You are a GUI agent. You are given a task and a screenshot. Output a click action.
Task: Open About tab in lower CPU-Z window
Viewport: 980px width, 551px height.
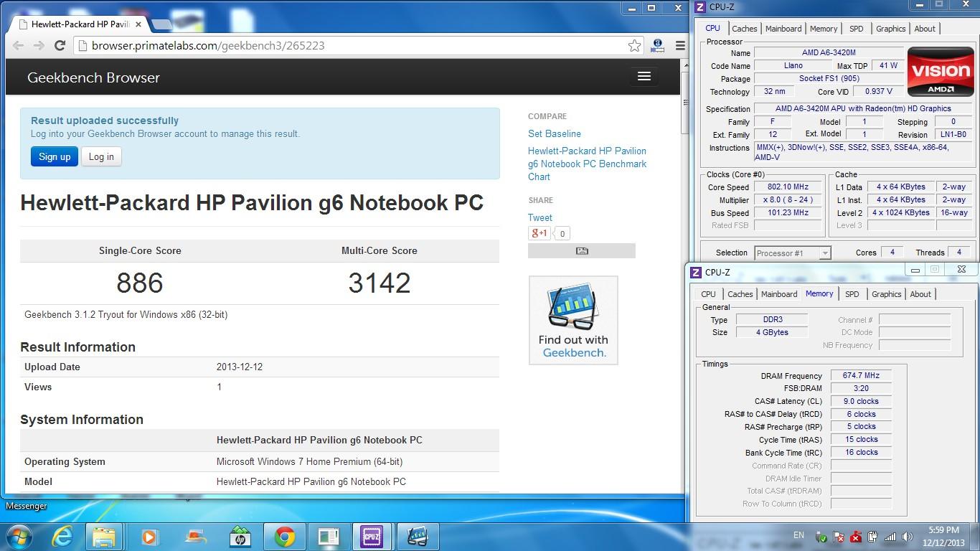920,294
